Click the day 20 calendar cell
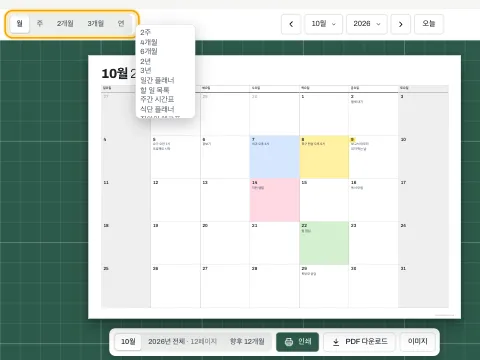This screenshot has height=360, width=480. coord(225,243)
